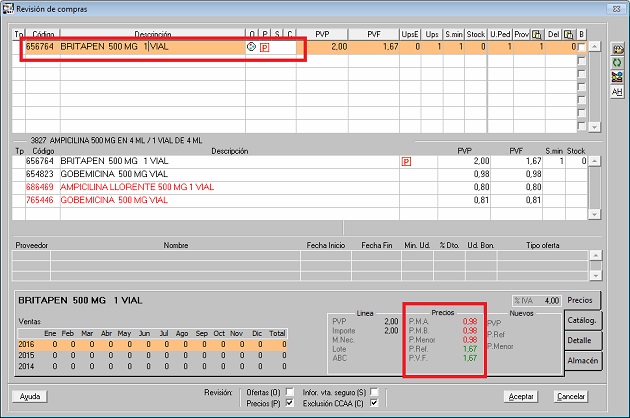This screenshot has height=418, width=630.
Task: Click the icon beside the Prov column header
Action: 536,35
